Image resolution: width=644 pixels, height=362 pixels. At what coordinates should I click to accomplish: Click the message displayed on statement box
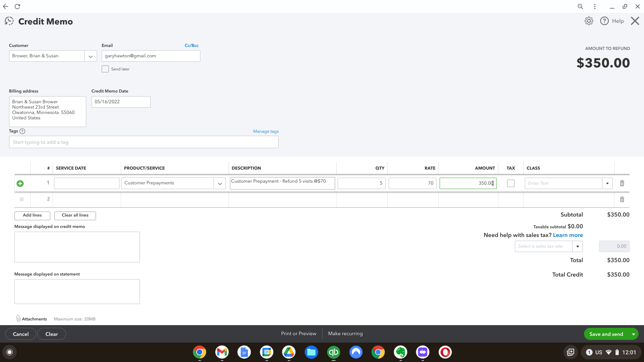pos(77,292)
